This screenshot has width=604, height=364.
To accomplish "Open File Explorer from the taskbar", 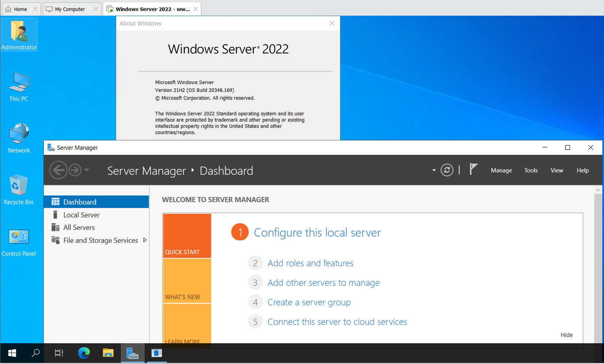I will click(x=108, y=353).
